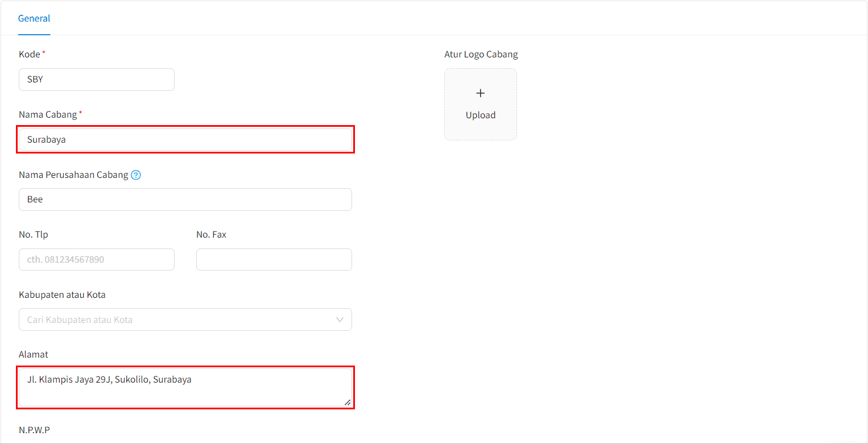868x444 pixels.
Task: Click the No. Tlp phone number field
Action: point(97,259)
